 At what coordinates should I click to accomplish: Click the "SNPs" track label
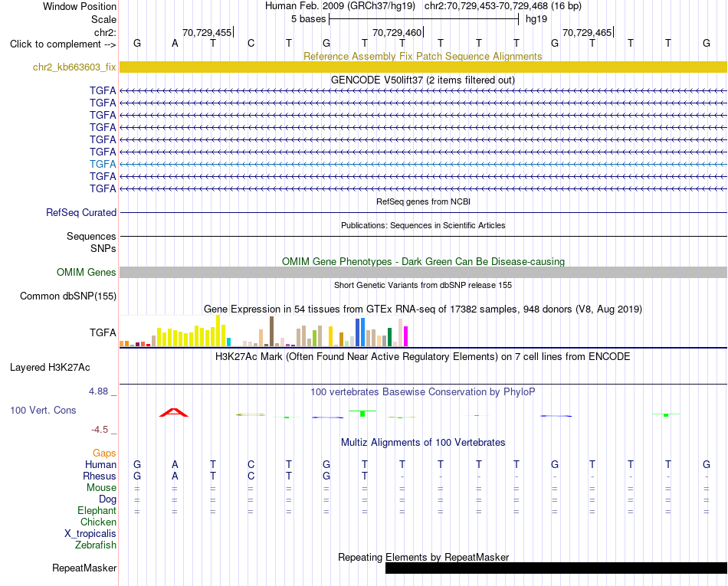(x=103, y=249)
